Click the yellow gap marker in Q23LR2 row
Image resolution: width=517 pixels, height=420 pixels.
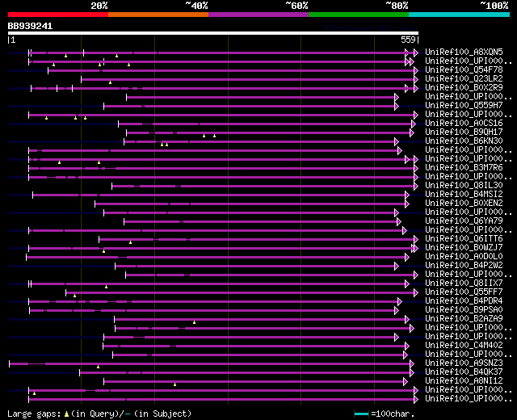click(x=110, y=82)
